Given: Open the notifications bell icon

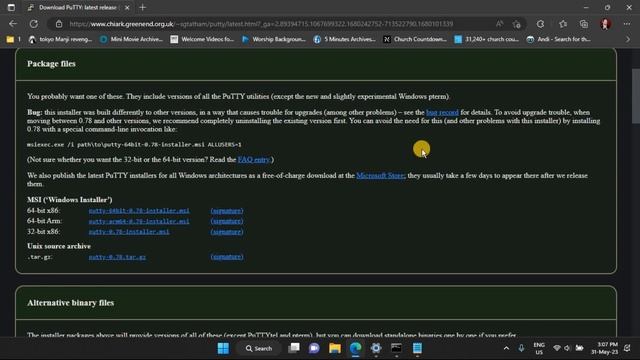Looking at the screenshot, I should coord(627,348).
